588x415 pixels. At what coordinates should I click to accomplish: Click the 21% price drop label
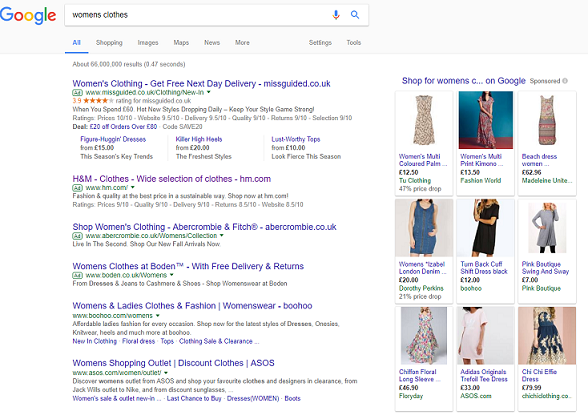[x=420, y=297]
